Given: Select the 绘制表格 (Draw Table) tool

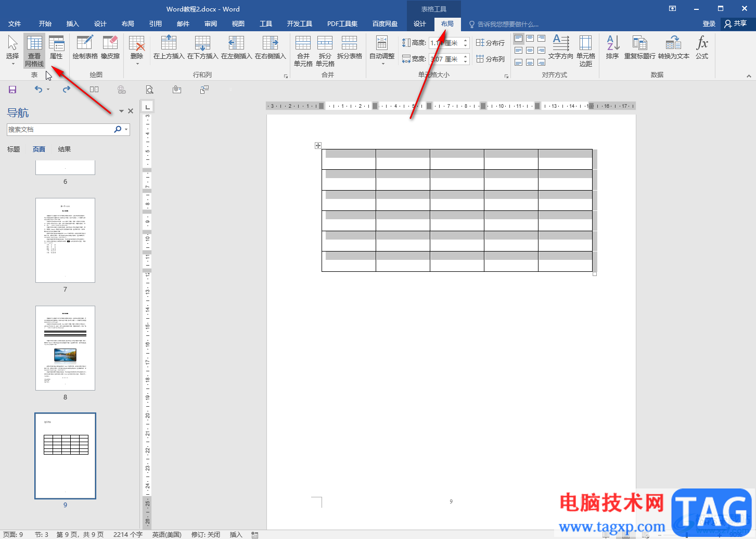Looking at the screenshot, I should 85,48.
